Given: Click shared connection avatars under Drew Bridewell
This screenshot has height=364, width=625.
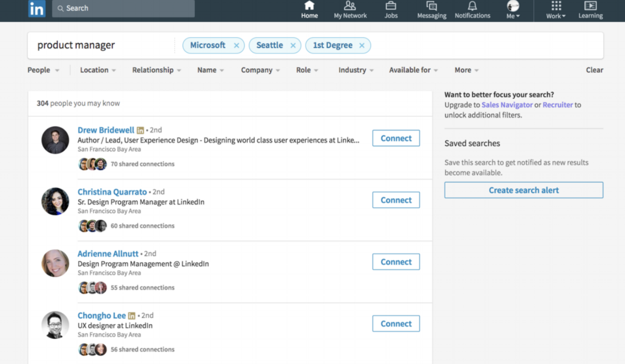Looking at the screenshot, I should coord(92,164).
